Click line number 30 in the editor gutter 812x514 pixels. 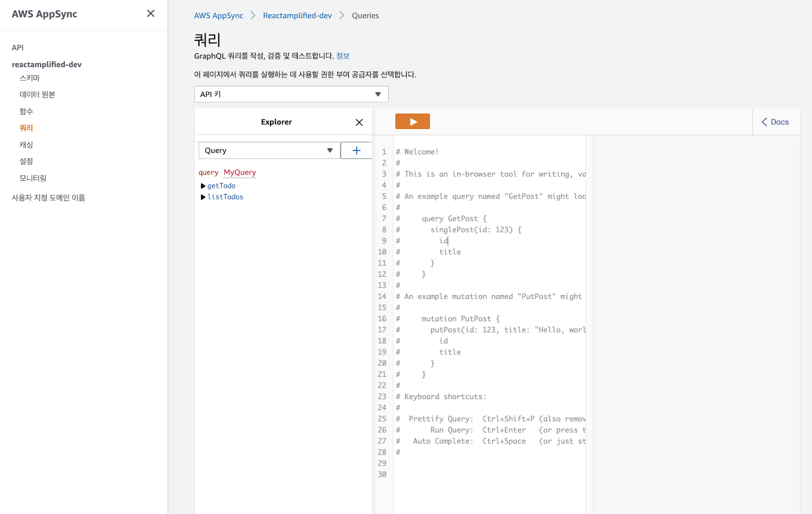click(x=382, y=474)
